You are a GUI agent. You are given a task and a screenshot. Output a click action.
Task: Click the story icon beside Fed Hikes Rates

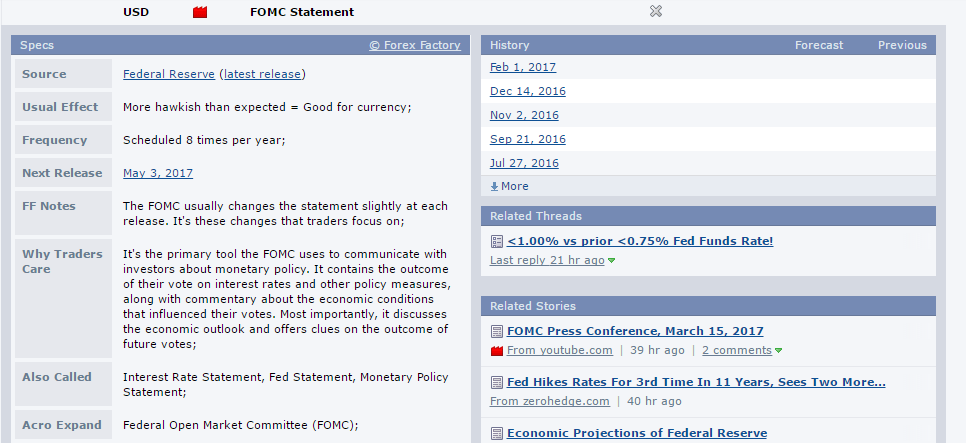click(497, 382)
